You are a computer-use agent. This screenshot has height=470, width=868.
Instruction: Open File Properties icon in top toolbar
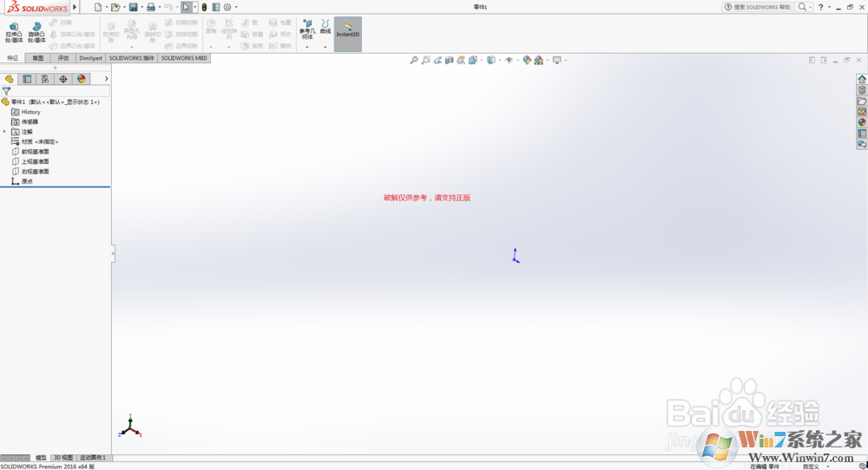[216, 7]
